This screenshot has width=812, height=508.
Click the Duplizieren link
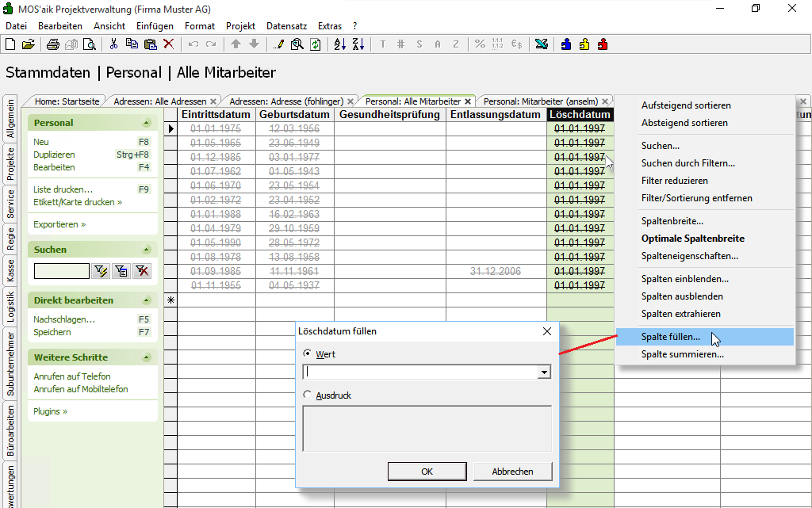click(x=54, y=155)
